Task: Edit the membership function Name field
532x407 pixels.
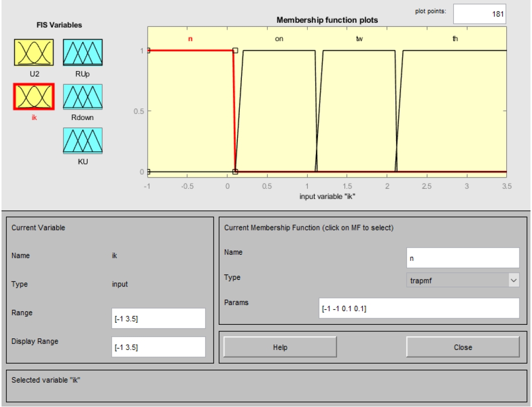Action: pyautogui.click(x=462, y=258)
